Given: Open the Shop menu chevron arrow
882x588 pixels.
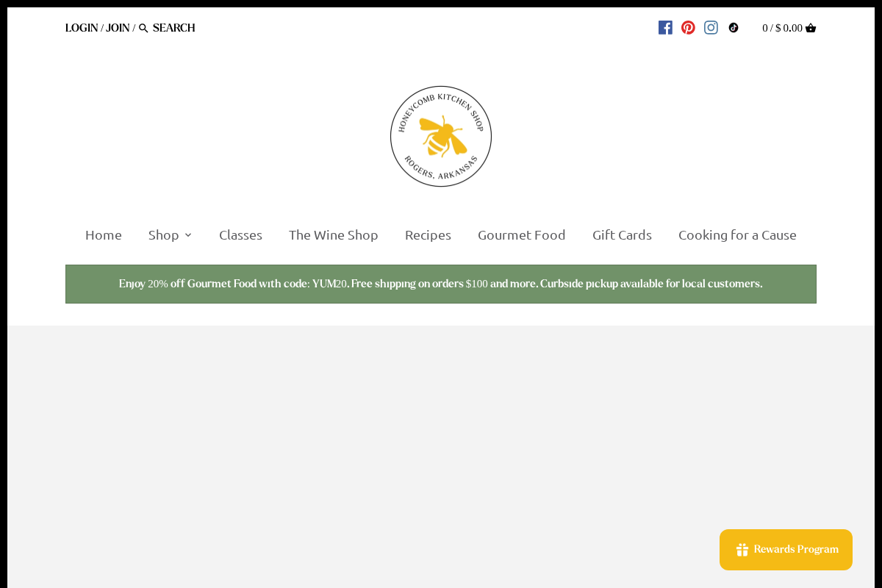Looking at the screenshot, I should (188, 235).
